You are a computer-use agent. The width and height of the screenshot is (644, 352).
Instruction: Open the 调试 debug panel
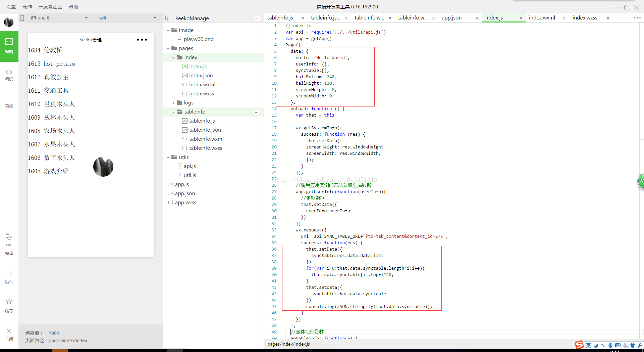[9, 75]
